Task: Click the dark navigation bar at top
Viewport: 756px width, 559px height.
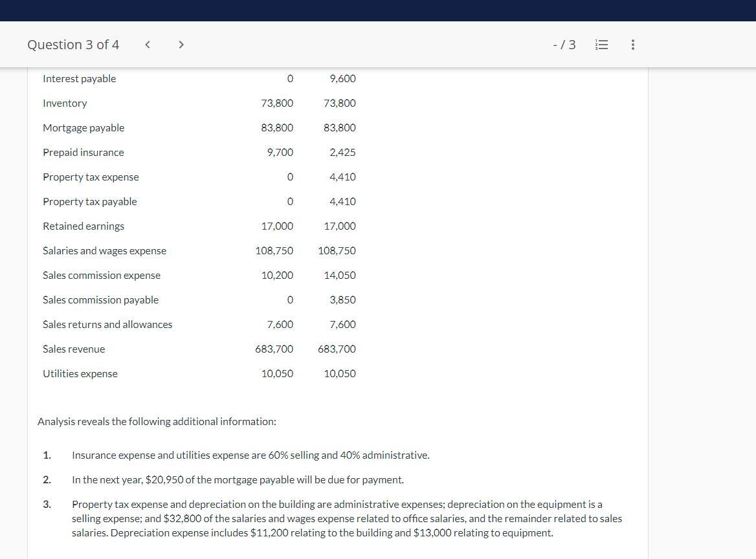Action: click(378, 10)
